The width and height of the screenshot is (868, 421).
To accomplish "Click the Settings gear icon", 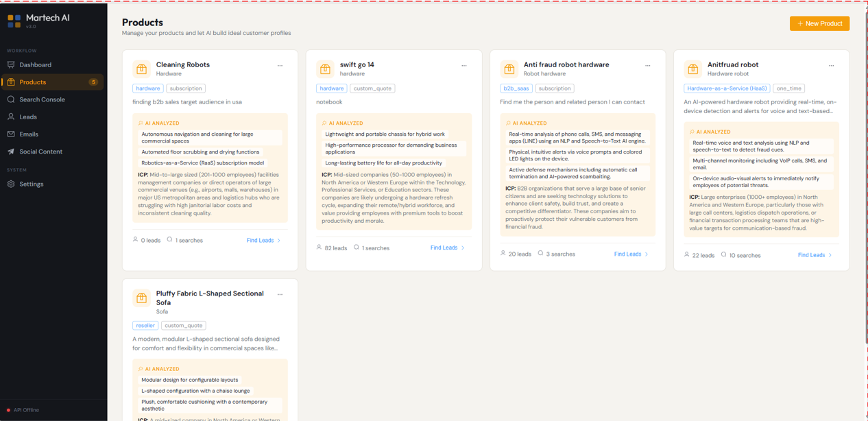I will pos(11,184).
